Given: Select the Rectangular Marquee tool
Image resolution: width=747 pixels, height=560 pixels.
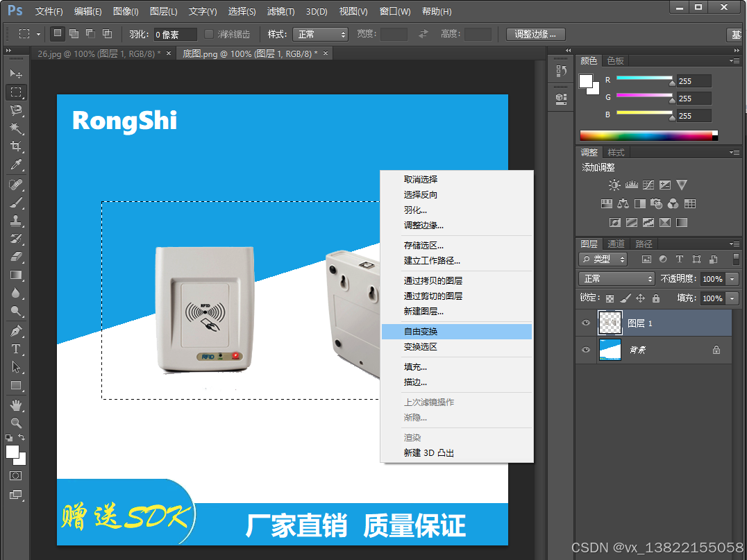Looking at the screenshot, I should coord(16,92).
